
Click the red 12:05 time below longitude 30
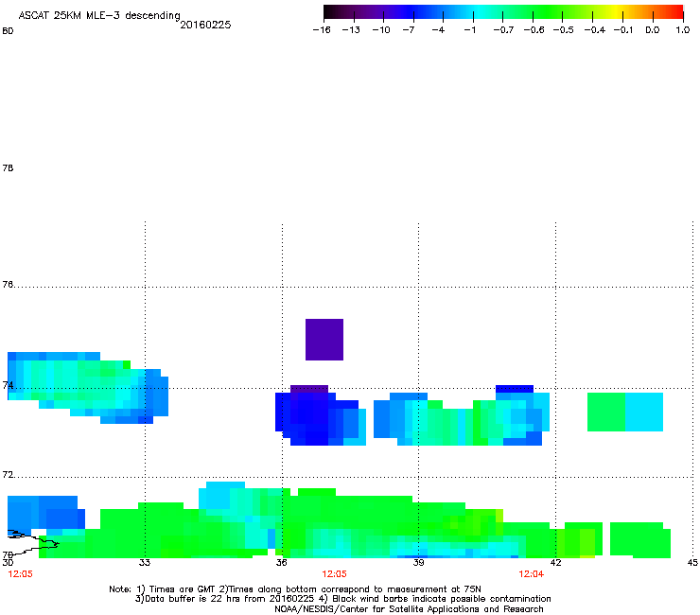pos(20,574)
